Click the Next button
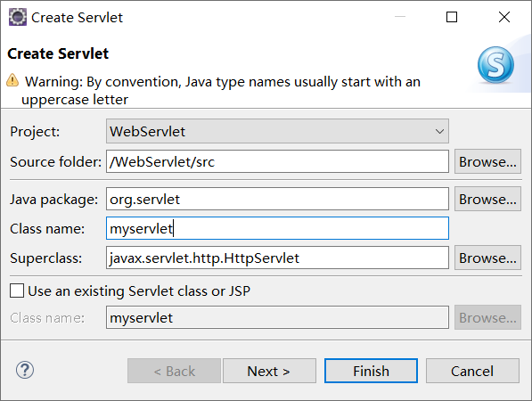 click(269, 371)
